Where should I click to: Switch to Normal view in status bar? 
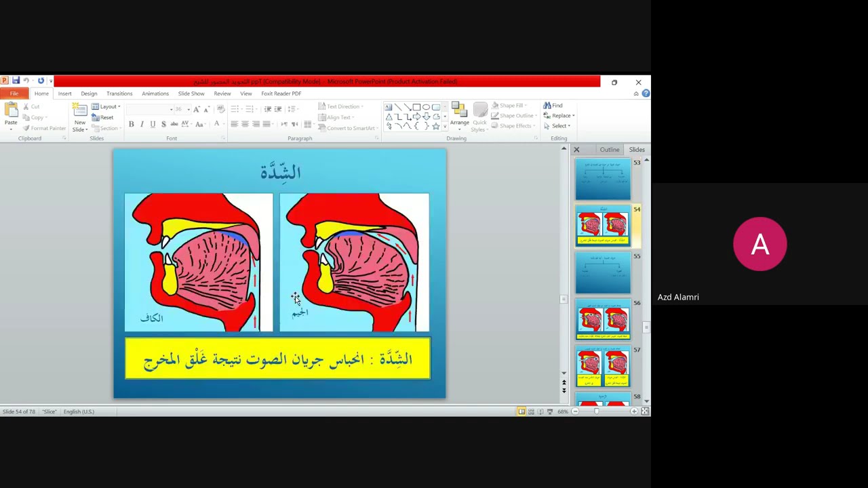click(521, 411)
